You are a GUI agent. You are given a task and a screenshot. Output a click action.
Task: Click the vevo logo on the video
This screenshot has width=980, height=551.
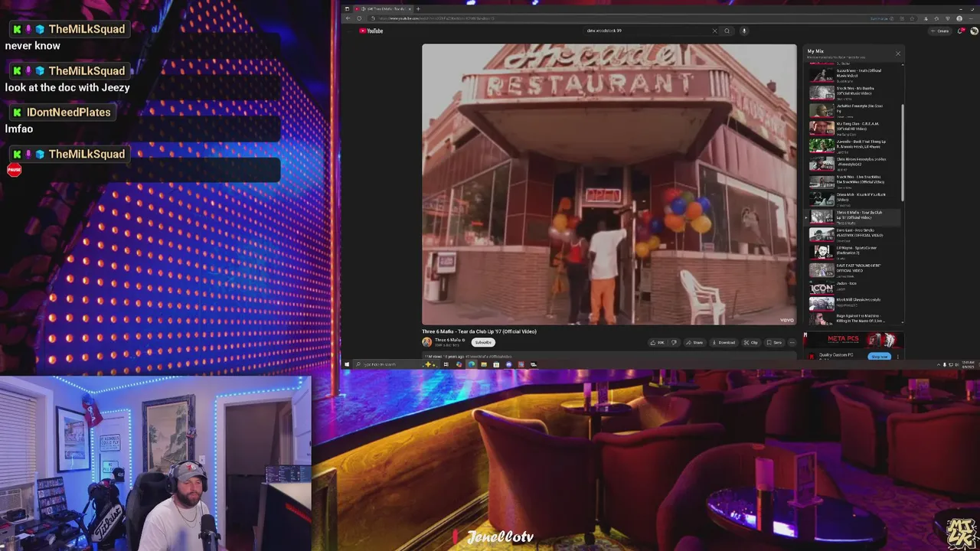[786, 320]
